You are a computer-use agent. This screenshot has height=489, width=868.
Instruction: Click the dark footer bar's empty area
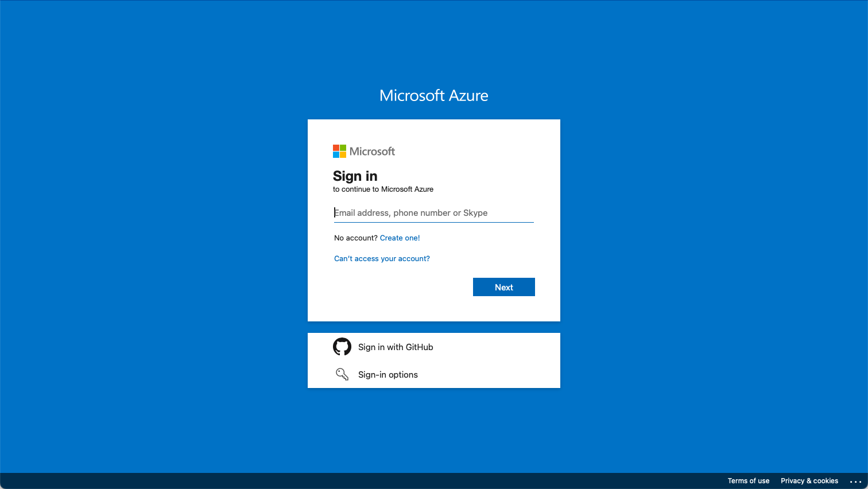tap(344, 481)
